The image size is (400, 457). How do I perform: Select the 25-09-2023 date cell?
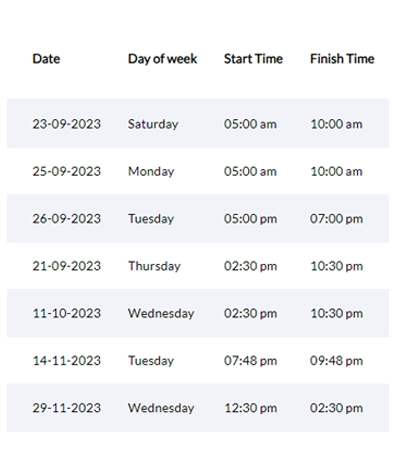tap(67, 171)
